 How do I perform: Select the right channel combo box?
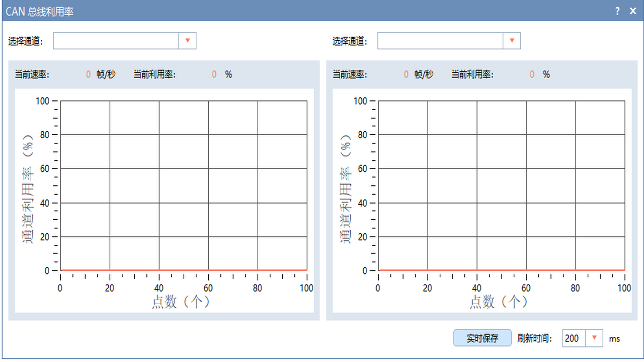440,41
